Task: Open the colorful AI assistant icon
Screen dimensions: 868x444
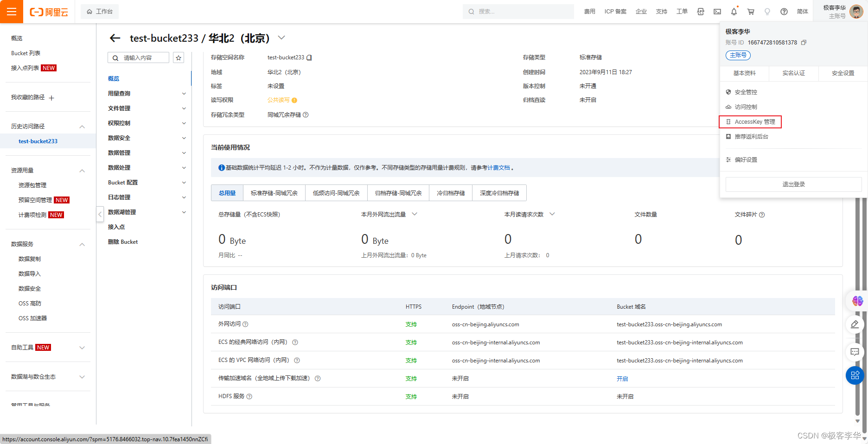Action: click(857, 301)
